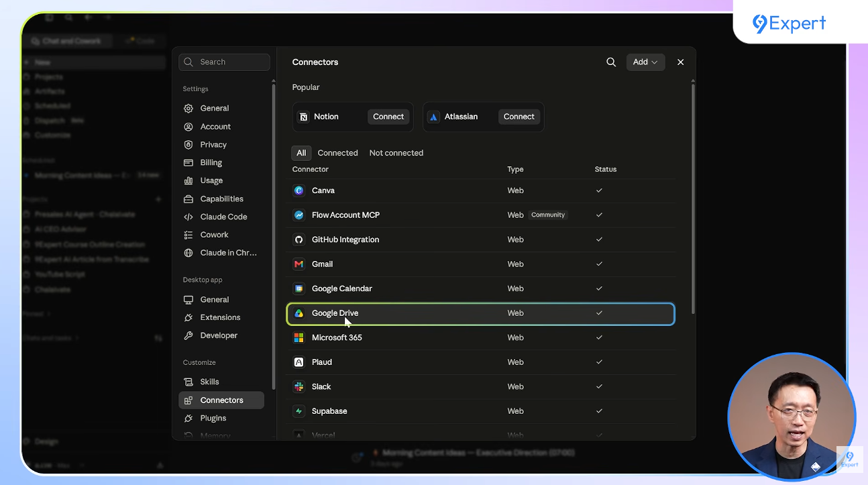This screenshot has width=868, height=485.
Task: Open Connectors settings section
Action: coord(221,400)
